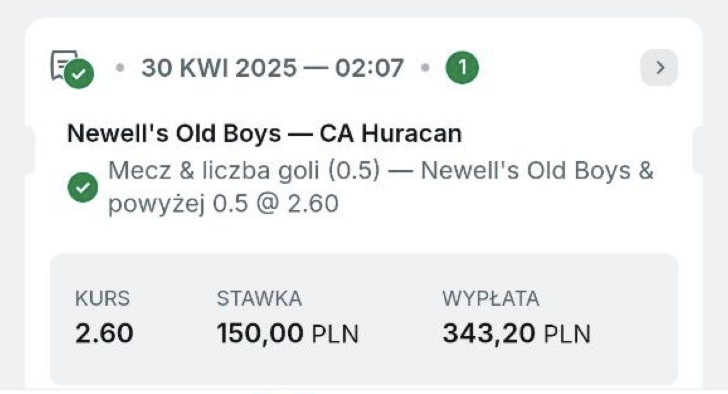Open bet details with the chevron arrow
The height and width of the screenshot is (394, 728).
[659, 68]
